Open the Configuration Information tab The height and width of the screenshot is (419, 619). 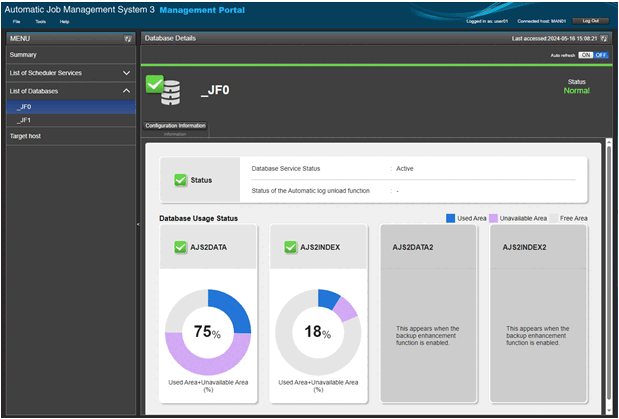(x=176, y=126)
